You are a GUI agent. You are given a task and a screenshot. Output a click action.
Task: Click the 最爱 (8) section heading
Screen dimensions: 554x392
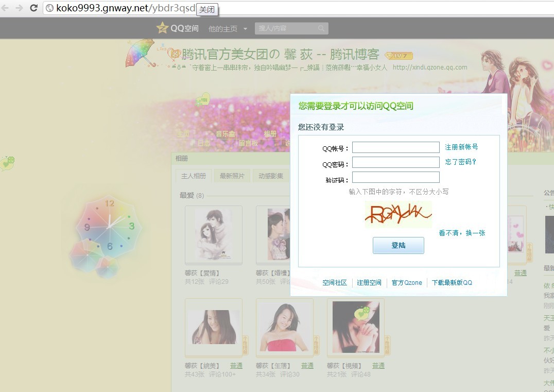click(192, 195)
